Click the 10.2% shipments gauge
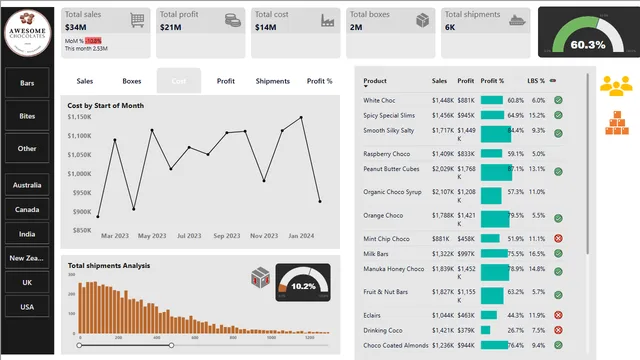This screenshot has height=360, width=640. (303, 282)
